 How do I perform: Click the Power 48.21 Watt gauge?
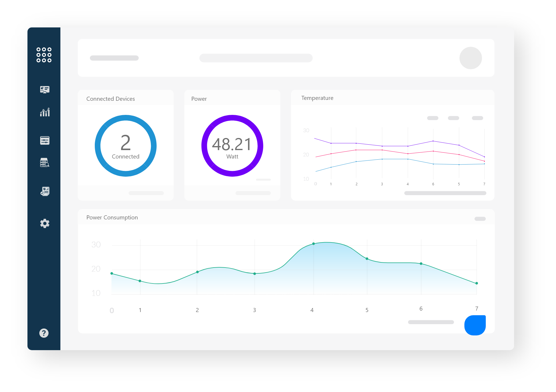pyautogui.click(x=232, y=146)
